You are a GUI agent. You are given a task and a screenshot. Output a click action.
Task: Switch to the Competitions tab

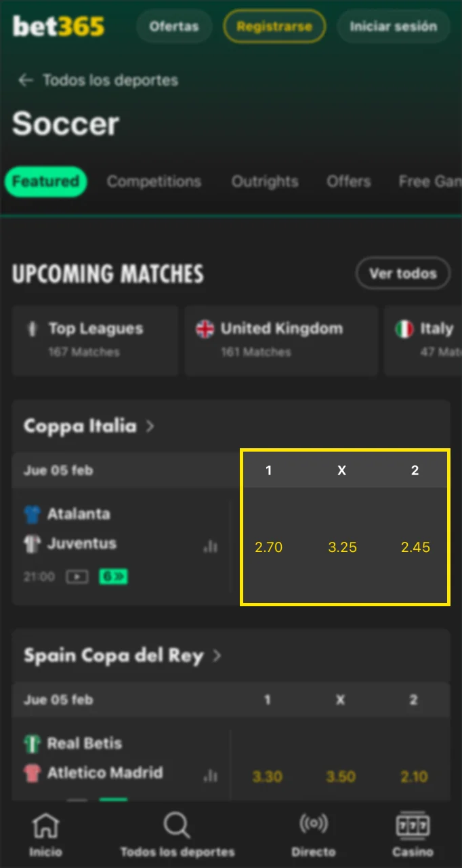pos(154,182)
